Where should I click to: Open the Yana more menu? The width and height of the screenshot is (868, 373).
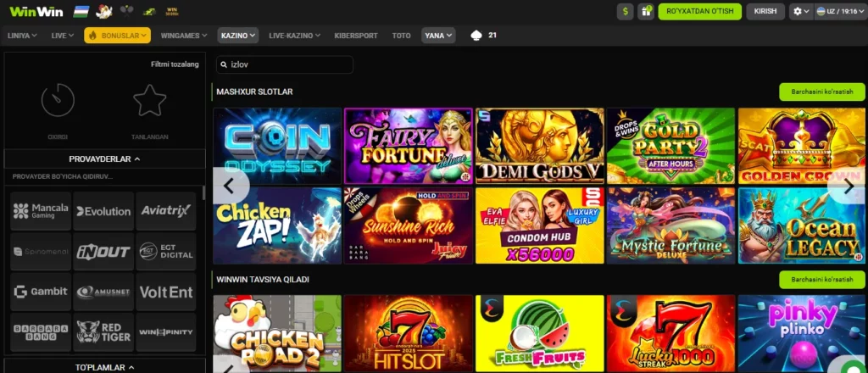[438, 36]
